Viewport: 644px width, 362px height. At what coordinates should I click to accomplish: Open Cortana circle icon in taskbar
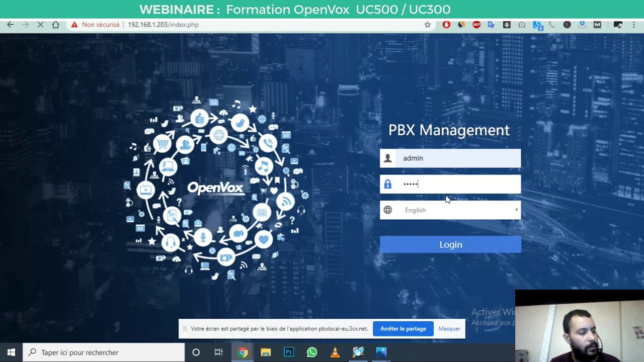pos(196,352)
